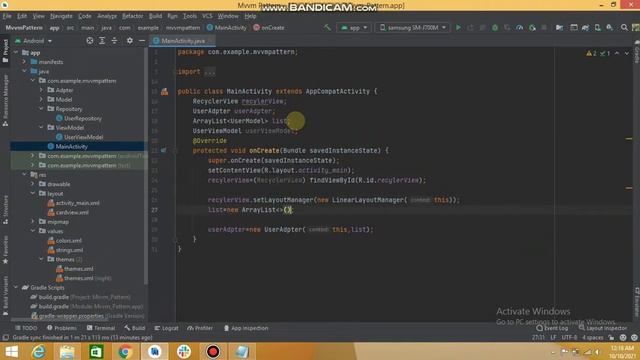Image resolution: width=640 pixels, height=360 pixels.
Task: Open the app run configuration dropdown
Action: coord(354,27)
